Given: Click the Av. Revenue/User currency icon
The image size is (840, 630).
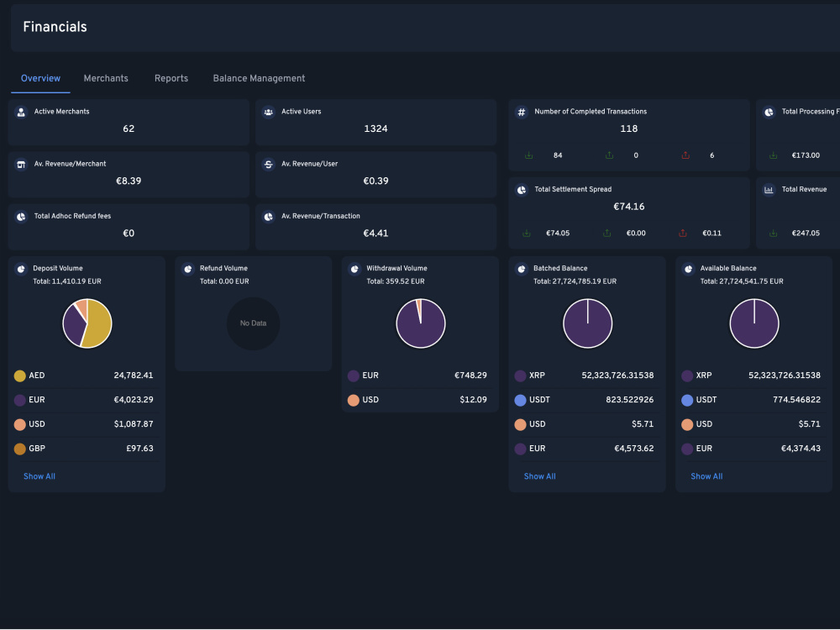Looking at the screenshot, I should click(269, 165).
